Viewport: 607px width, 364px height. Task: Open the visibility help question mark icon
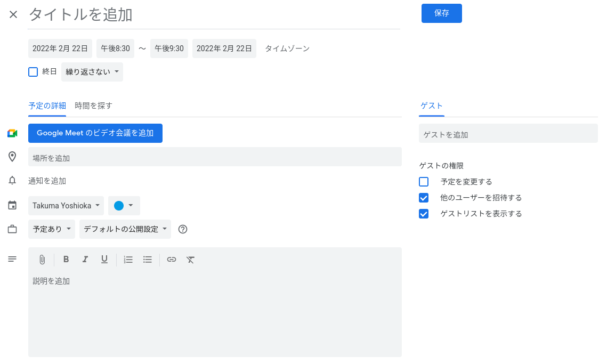click(x=183, y=229)
